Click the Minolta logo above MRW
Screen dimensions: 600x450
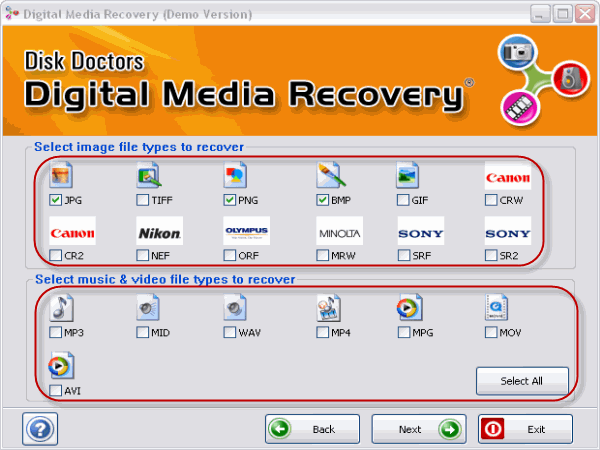coord(339,231)
